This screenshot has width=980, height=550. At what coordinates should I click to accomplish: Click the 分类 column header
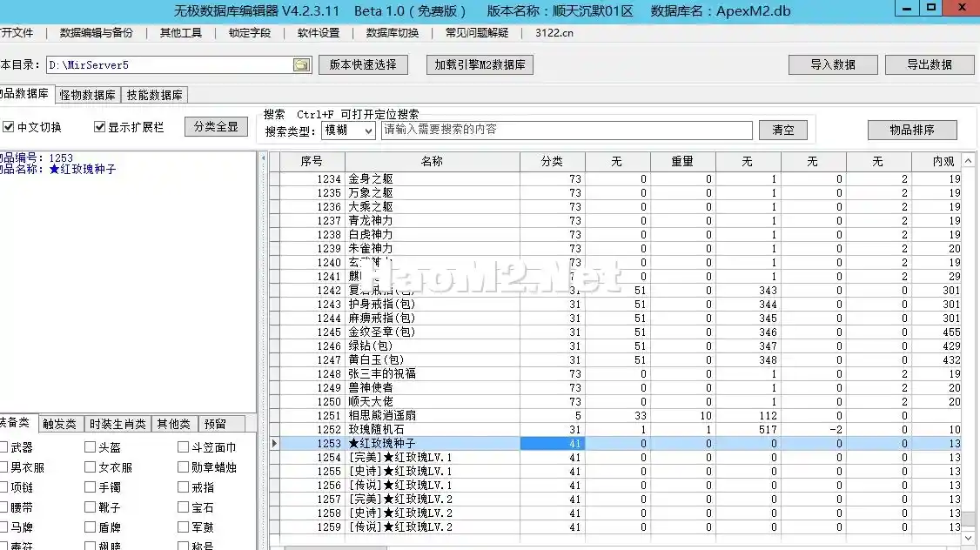[x=553, y=161]
